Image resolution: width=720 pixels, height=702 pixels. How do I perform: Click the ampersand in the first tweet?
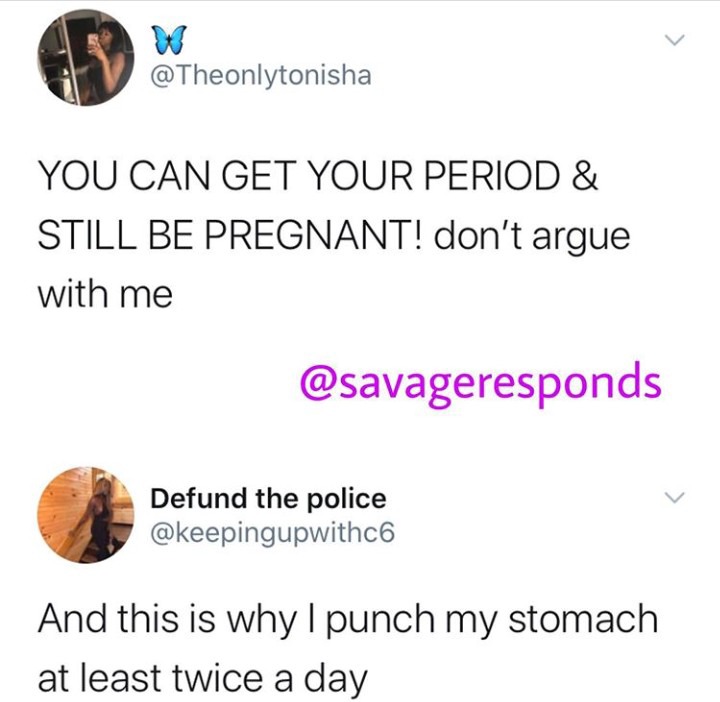click(585, 176)
